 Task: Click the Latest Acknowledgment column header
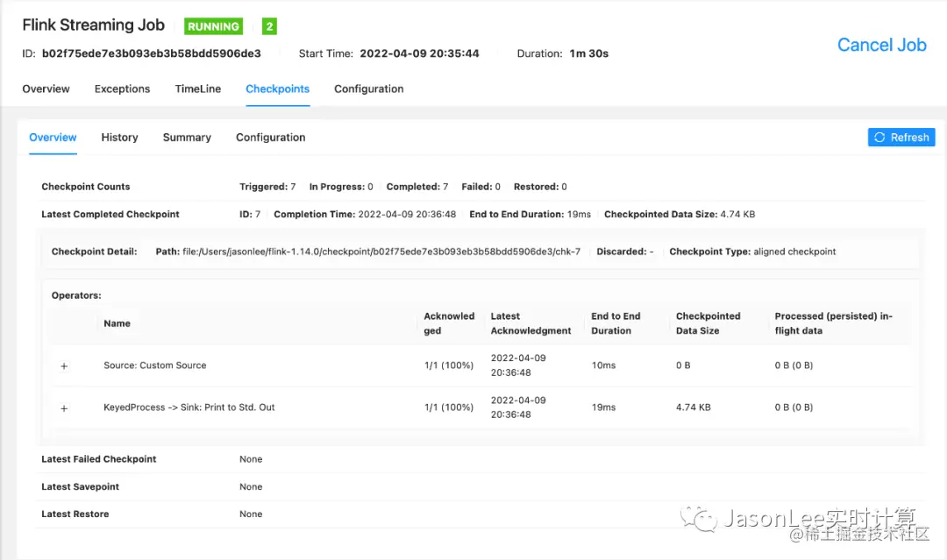coord(530,323)
